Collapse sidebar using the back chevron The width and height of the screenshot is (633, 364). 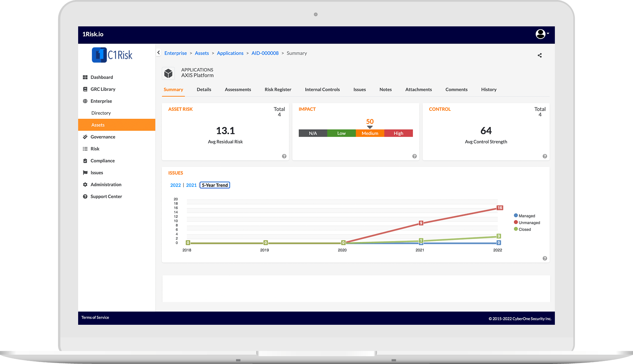pyautogui.click(x=159, y=53)
